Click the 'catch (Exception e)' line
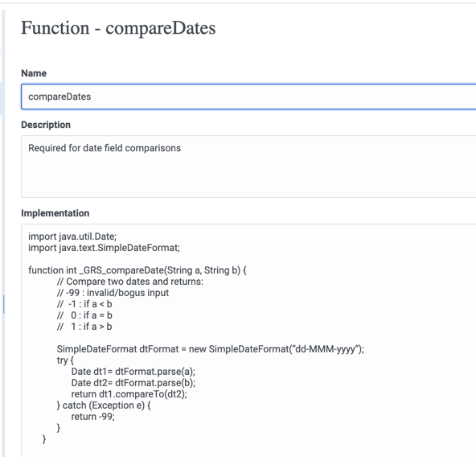This screenshot has height=457, width=476. pyautogui.click(x=104, y=405)
